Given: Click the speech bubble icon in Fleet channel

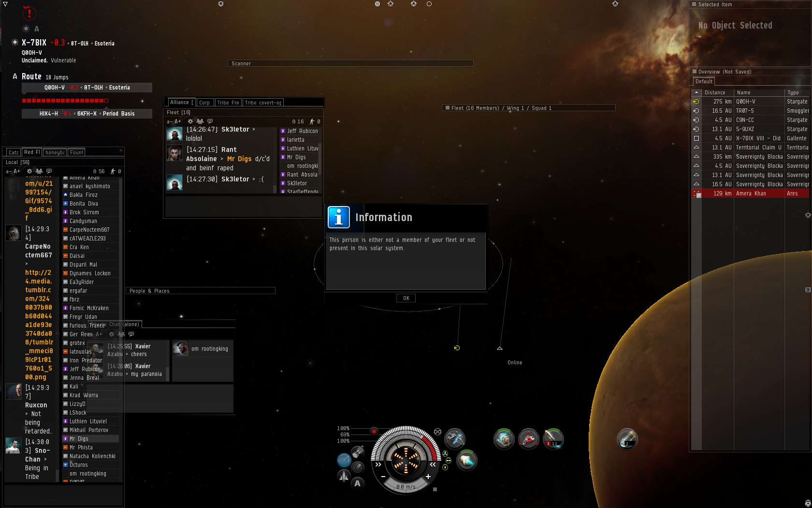Looking at the screenshot, I should point(210,121).
